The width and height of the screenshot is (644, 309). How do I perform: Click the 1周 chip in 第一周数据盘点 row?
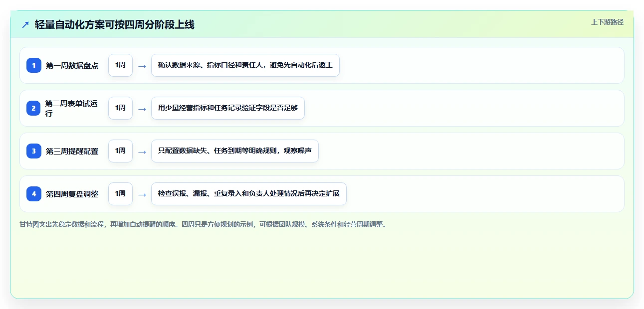120,65
